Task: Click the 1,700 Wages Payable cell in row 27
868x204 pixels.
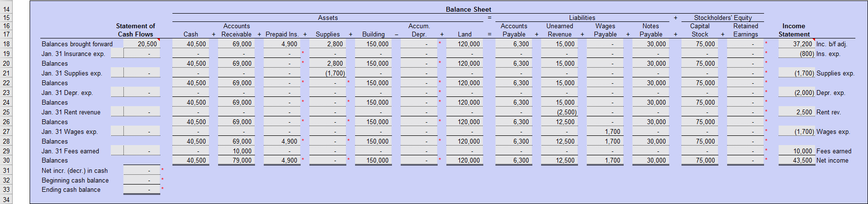Action: (x=604, y=131)
